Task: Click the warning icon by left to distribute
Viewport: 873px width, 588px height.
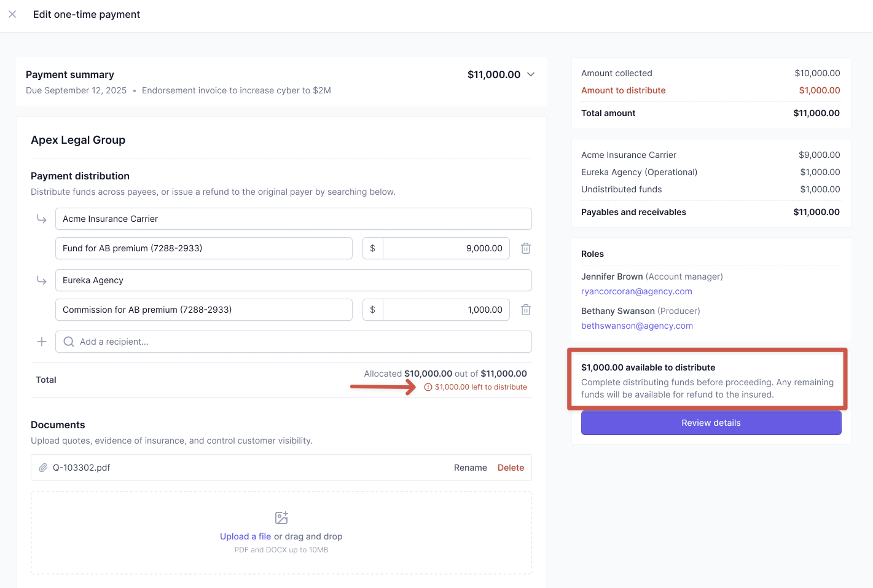Action: (428, 387)
